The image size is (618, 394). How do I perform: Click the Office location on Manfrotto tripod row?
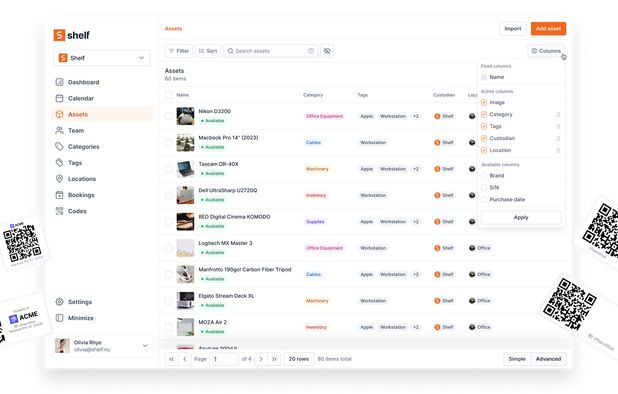click(x=480, y=274)
